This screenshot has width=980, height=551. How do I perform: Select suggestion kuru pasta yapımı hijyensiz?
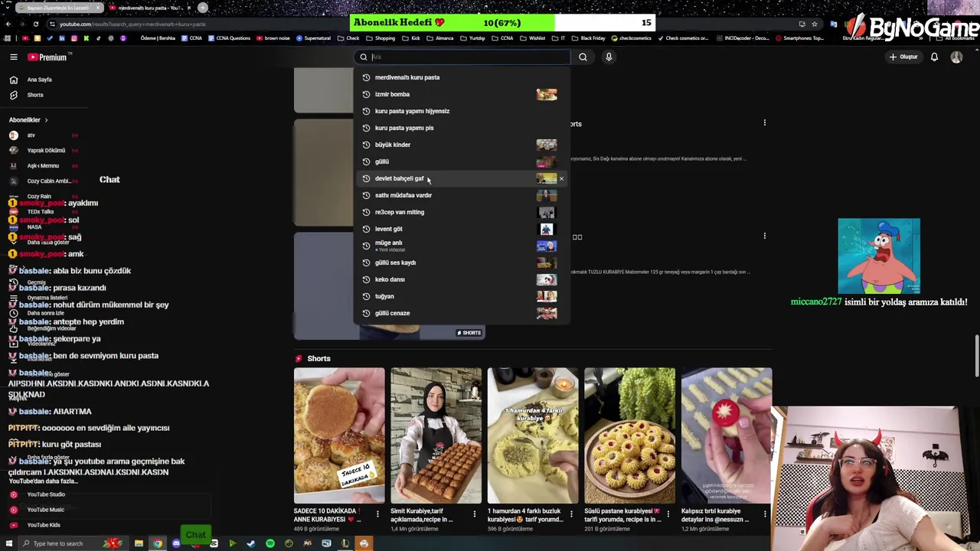point(462,111)
